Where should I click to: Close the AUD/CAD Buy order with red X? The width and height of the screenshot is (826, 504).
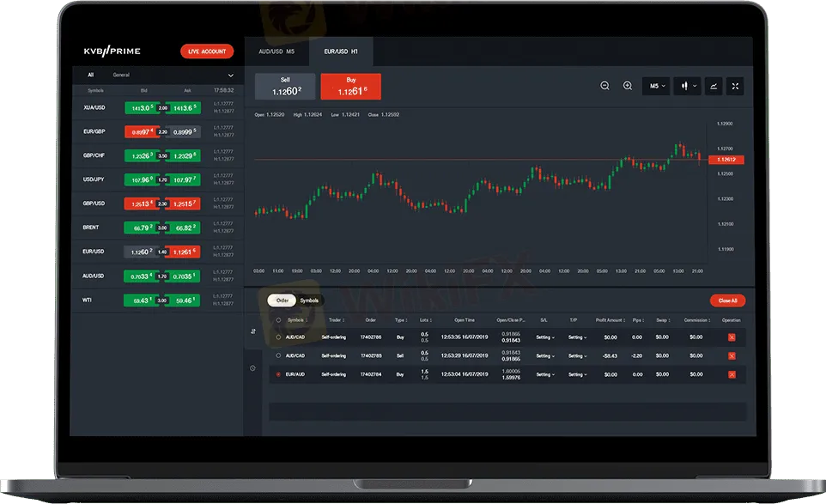tap(732, 337)
